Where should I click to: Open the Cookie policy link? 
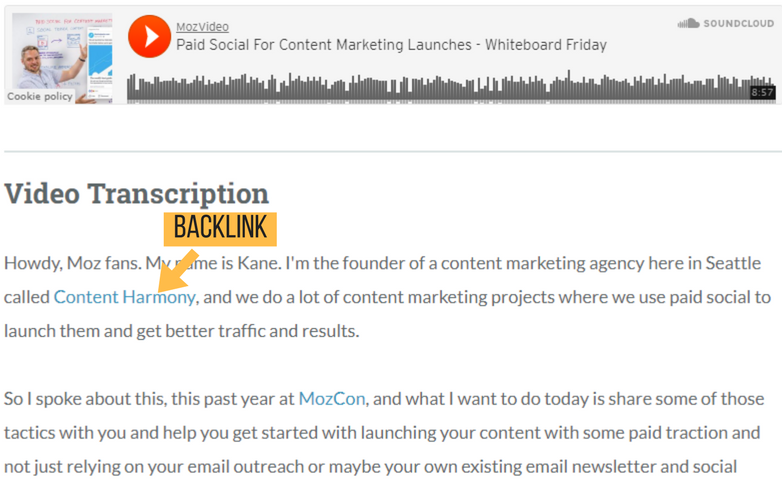pos(40,96)
